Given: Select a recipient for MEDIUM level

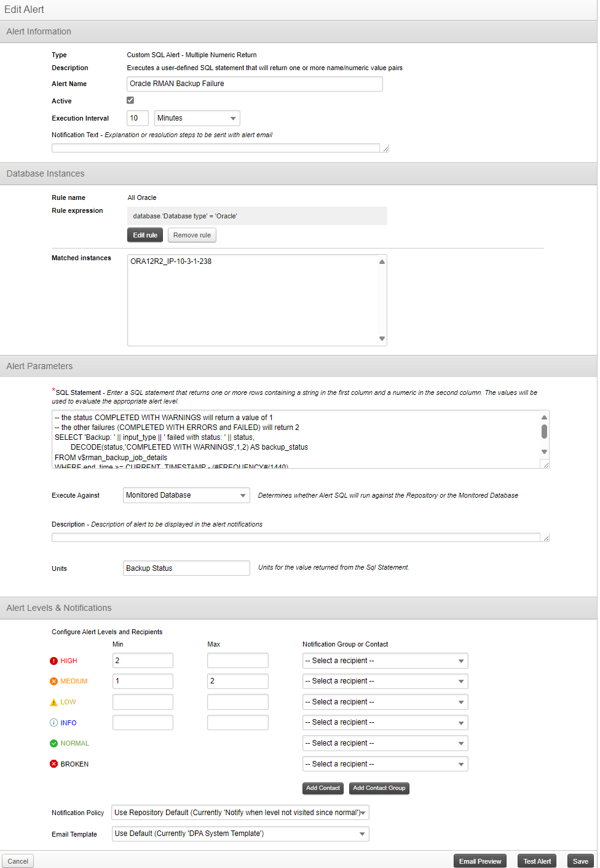Looking at the screenshot, I should tap(385, 681).
